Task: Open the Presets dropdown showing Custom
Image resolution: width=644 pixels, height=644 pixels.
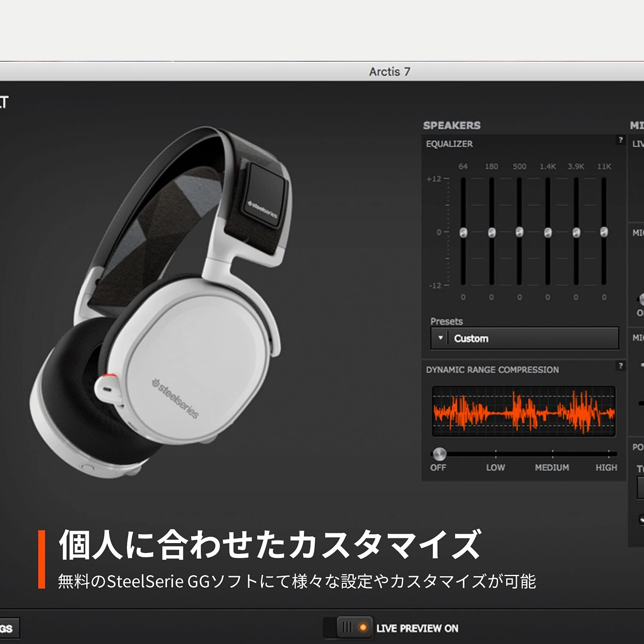Action: 525,338
